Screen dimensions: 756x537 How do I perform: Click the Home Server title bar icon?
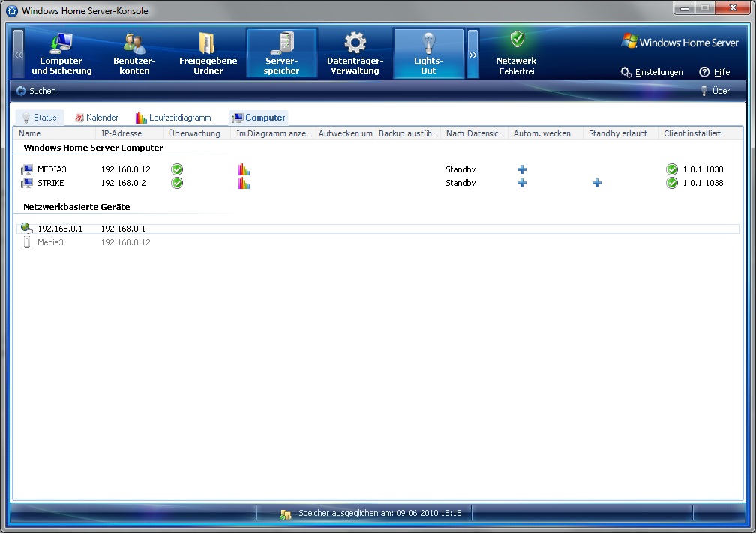(11, 10)
